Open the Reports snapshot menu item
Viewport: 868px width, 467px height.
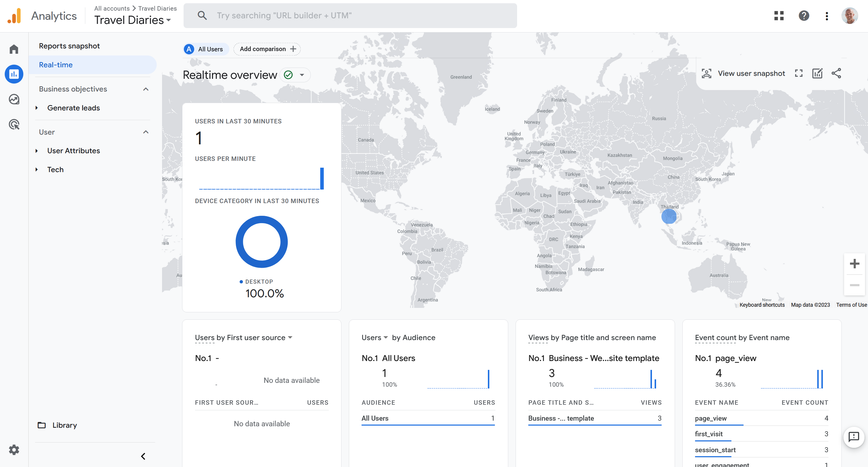click(x=69, y=46)
